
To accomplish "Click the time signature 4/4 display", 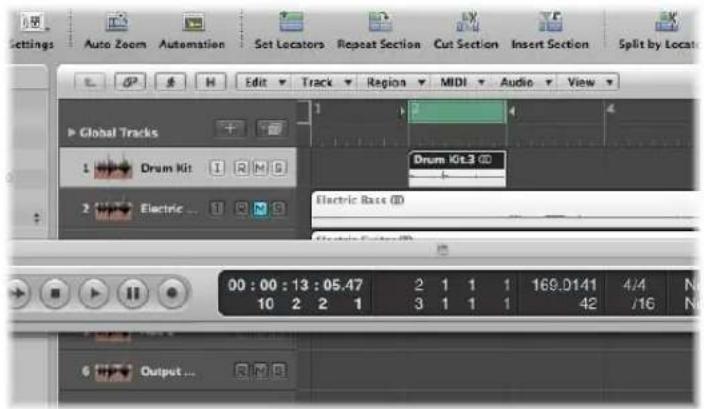I will [x=634, y=285].
